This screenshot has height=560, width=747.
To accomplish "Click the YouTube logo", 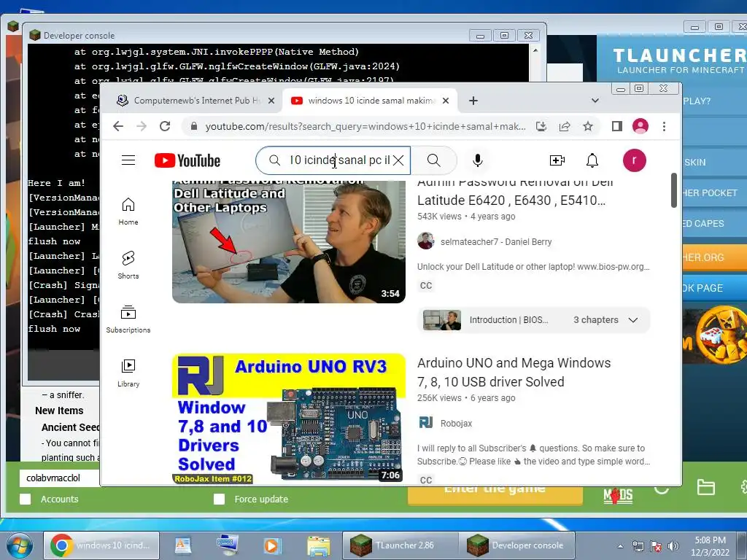I will (x=187, y=160).
